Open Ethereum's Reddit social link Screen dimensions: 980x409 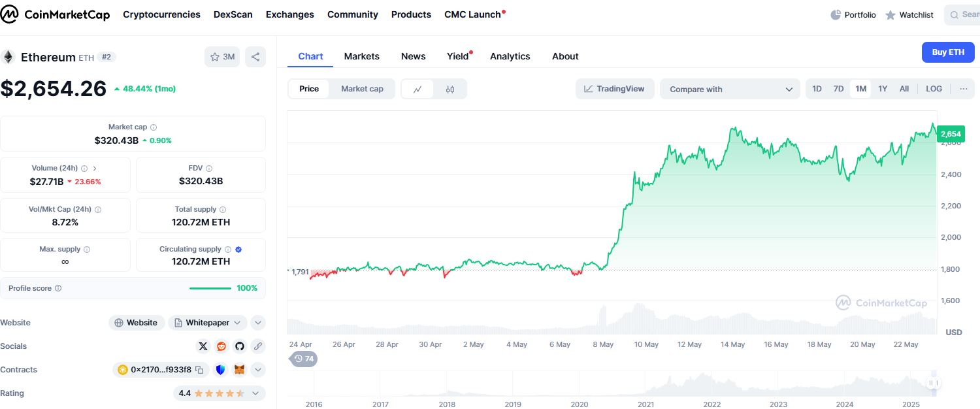coord(221,346)
